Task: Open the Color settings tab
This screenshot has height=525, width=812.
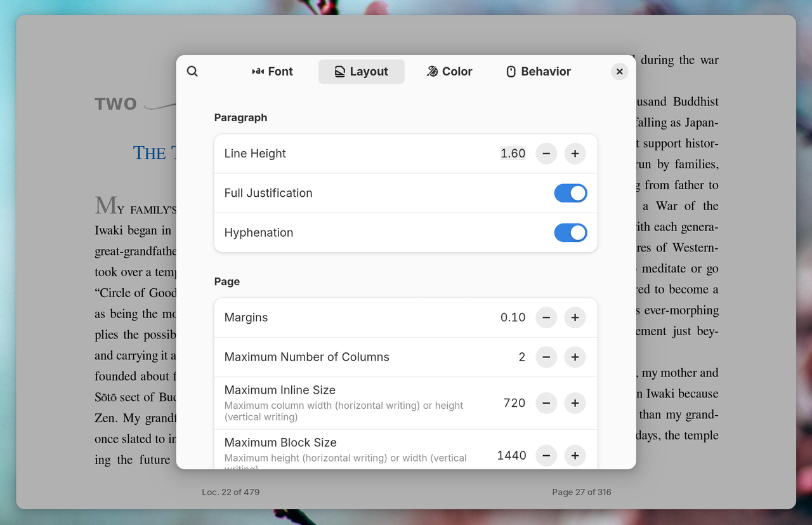Action: (x=449, y=71)
